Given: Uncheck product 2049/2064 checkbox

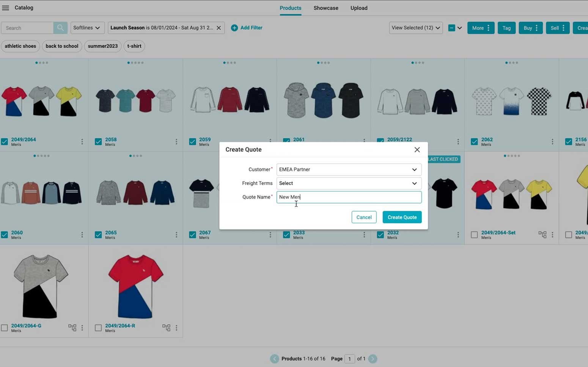Looking at the screenshot, I should pyautogui.click(x=5, y=142).
